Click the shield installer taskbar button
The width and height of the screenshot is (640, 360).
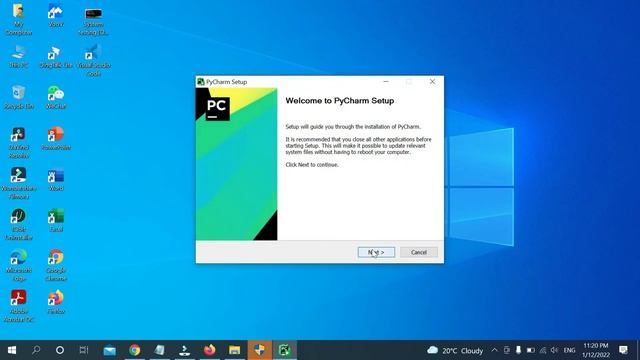(x=260, y=350)
